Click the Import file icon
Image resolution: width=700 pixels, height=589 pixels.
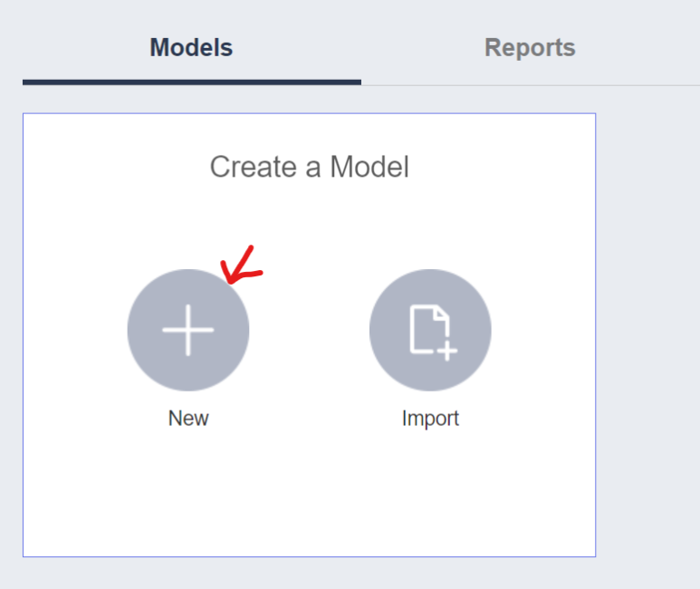430,330
